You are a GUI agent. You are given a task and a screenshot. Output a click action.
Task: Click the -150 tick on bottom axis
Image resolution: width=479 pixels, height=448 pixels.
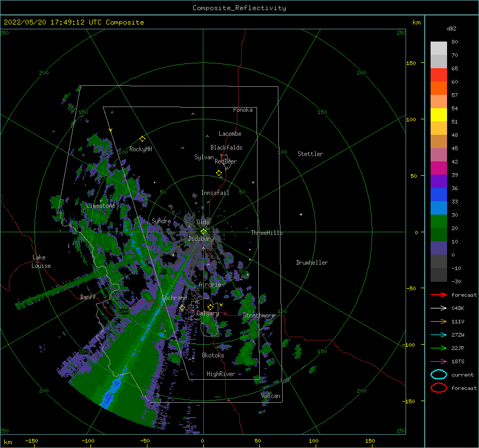pos(31,441)
